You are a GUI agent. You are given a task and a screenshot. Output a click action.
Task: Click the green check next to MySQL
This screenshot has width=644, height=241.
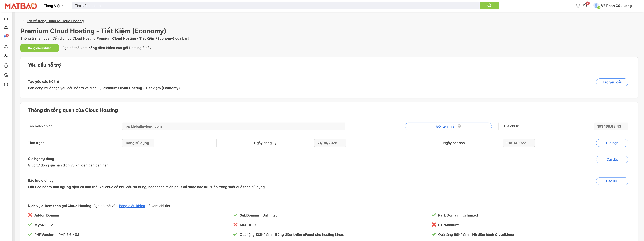click(x=30, y=225)
